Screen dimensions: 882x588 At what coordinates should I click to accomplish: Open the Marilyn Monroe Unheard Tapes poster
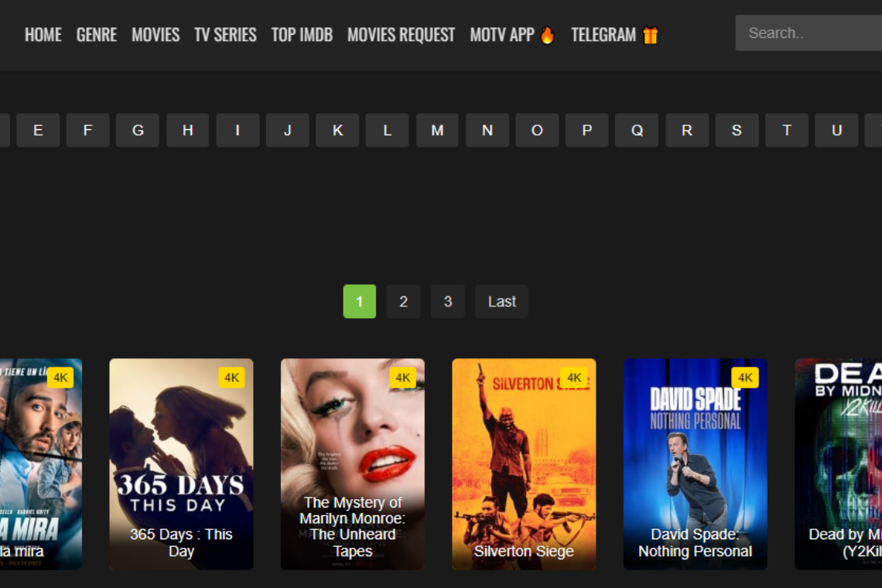click(x=353, y=464)
